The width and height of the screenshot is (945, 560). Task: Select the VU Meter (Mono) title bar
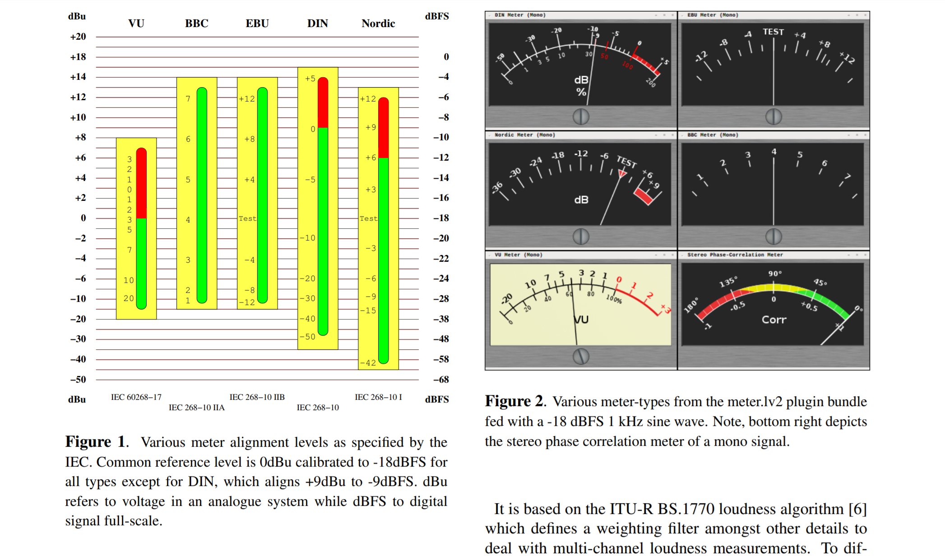click(x=581, y=255)
